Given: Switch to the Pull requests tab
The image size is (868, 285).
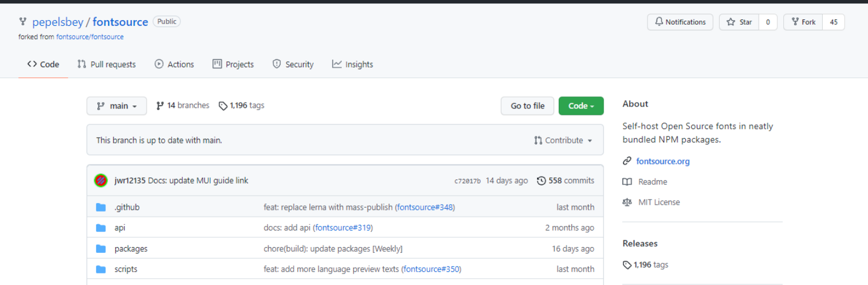Looking at the screenshot, I should [106, 64].
